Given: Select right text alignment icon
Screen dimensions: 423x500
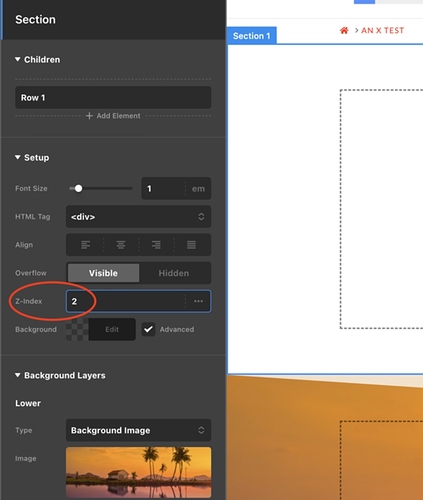Looking at the screenshot, I should (x=156, y=245).
